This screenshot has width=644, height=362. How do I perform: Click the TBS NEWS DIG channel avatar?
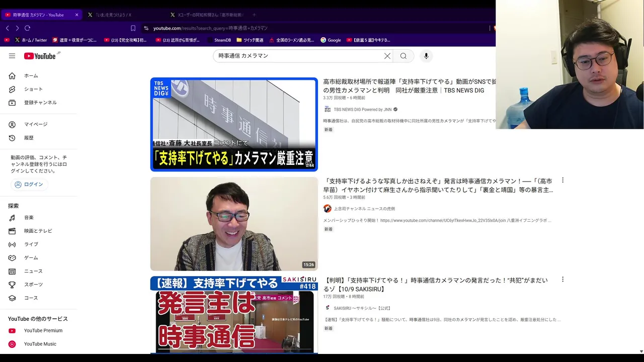click(328, 109)
